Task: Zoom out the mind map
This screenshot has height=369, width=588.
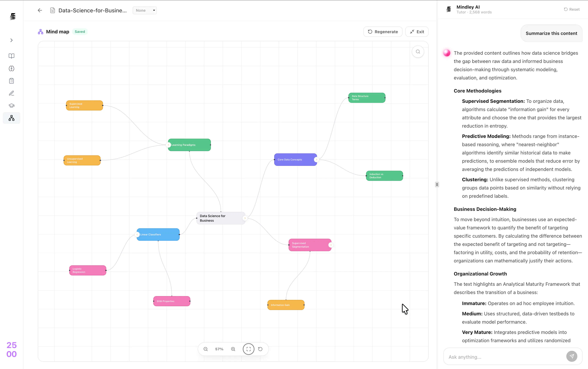Action: click(x=206, y=349)
